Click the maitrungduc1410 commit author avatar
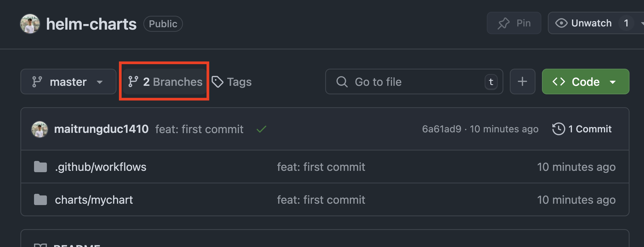The width and height of the screenshot is (644, 247). click(x=39, y=129)
